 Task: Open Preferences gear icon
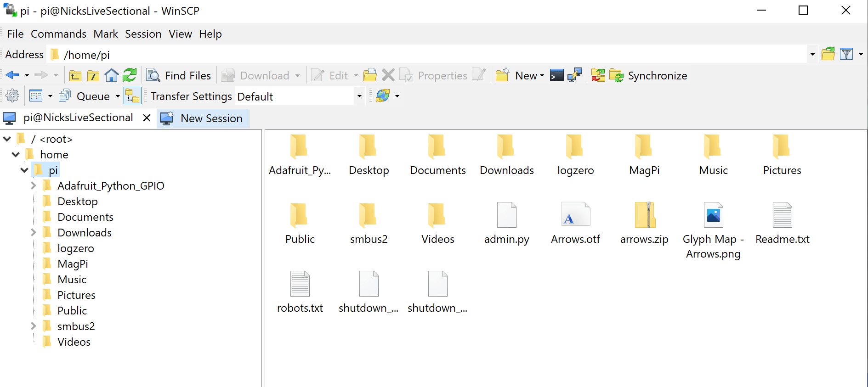pyautogui.click(x=12, y=96)
